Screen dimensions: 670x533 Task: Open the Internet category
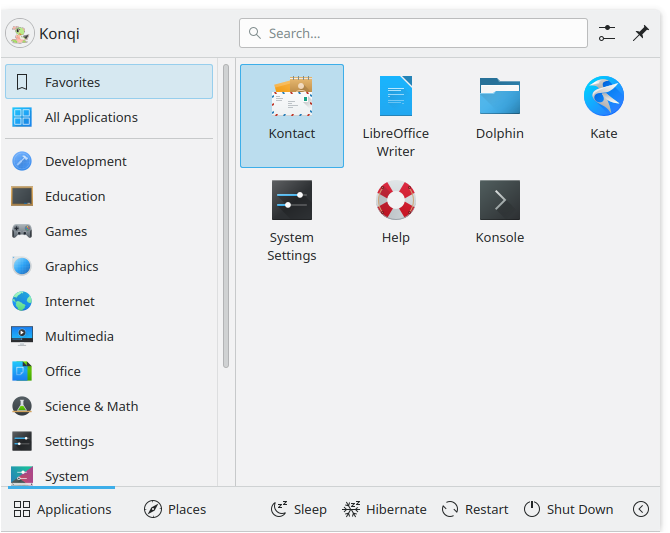pyautogui.click(x=109, y=301)
